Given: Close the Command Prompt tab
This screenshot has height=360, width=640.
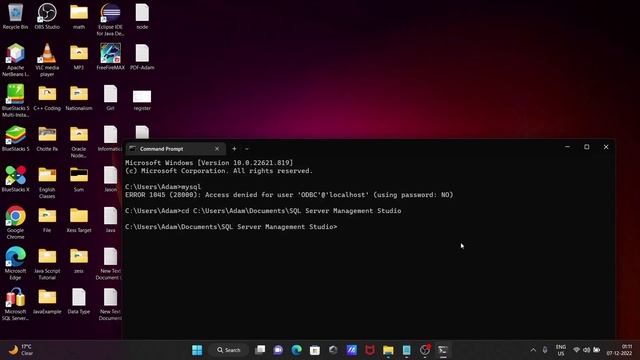Looking at the screenshot, I should coord(217,149).
